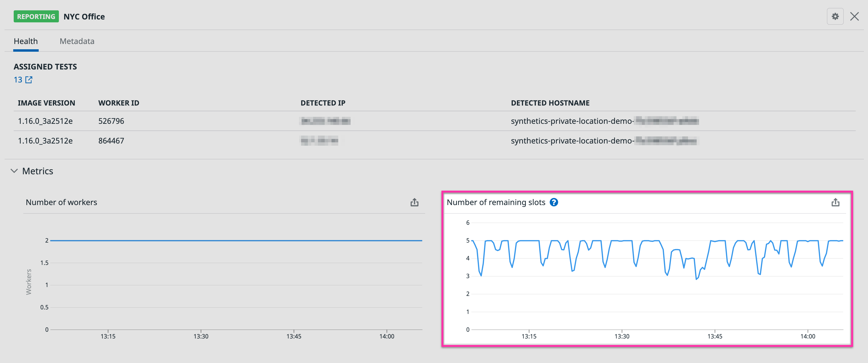Image resolution: width=868 pixels, height=363 pixels.
Task: Select the Health tab
Action: point(26,41)
